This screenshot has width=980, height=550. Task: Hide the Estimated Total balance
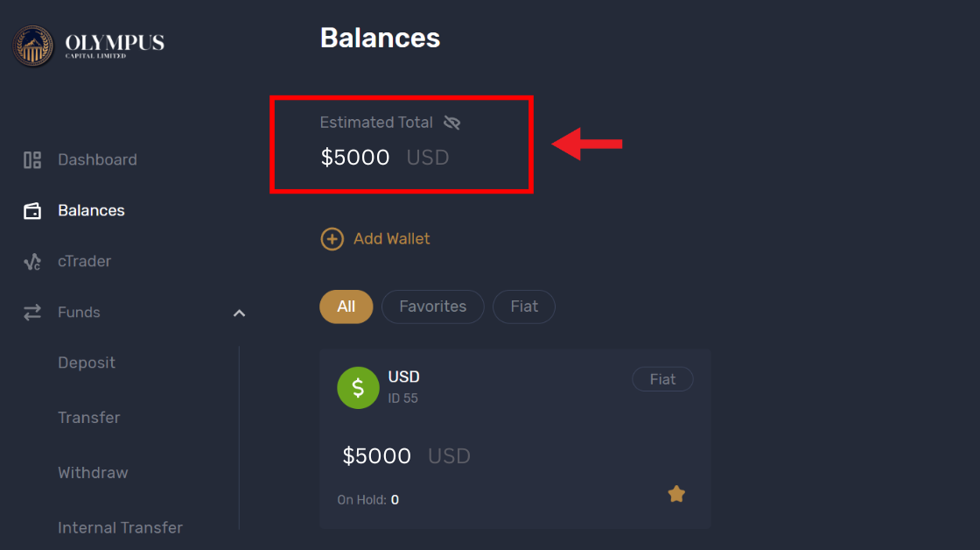click(x=451, y=123)
